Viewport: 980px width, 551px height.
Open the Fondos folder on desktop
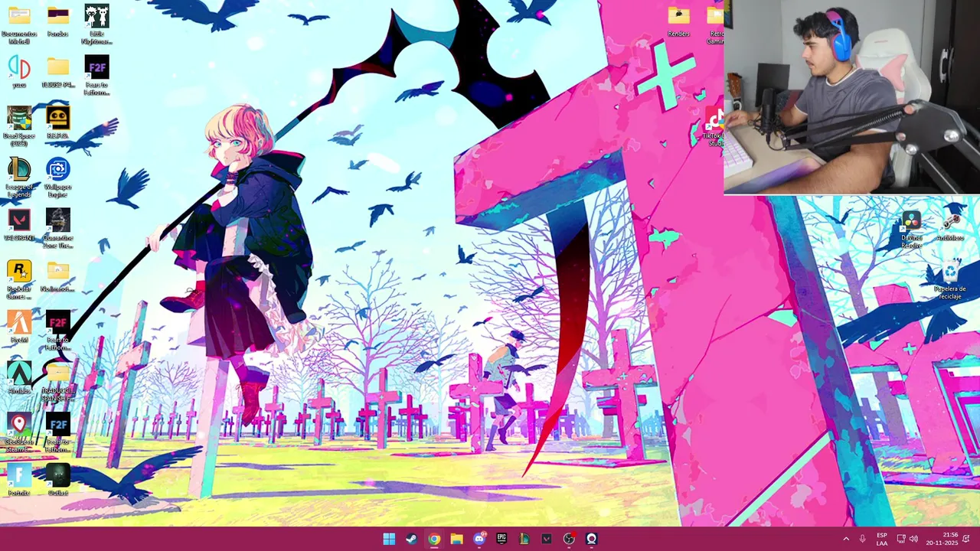point(57,21)
